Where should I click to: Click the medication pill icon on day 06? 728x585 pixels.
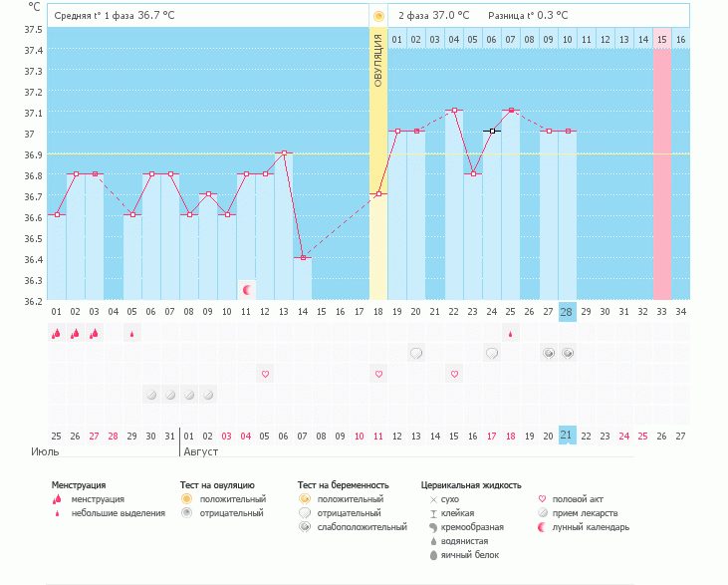pos(151,395)
